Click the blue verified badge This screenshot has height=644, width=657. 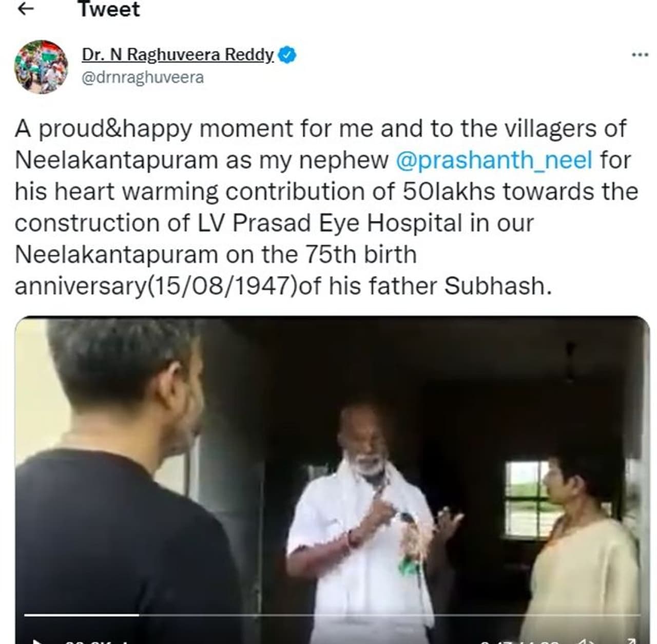click(287, 54)
